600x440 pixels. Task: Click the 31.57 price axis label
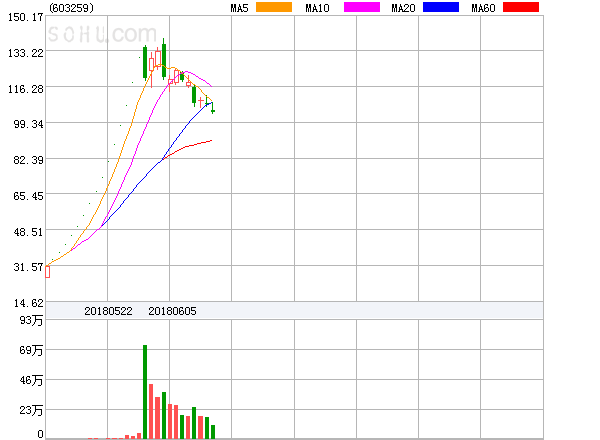click(x=28, y=267)
